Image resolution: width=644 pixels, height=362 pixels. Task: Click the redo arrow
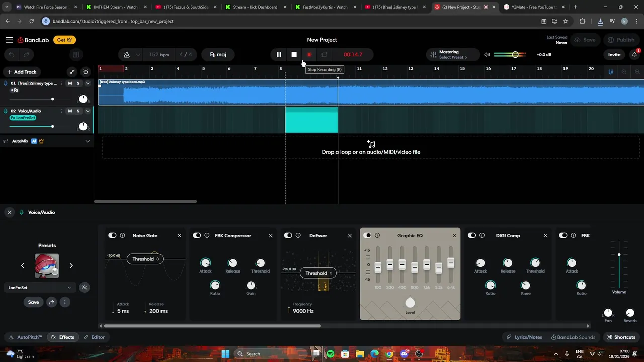click(26, 55)
